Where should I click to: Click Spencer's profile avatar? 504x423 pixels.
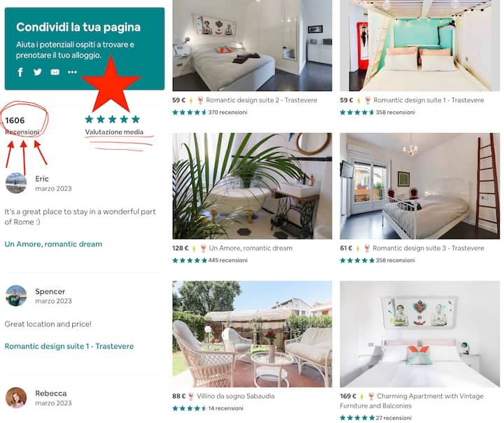click(x=16, y=296)
